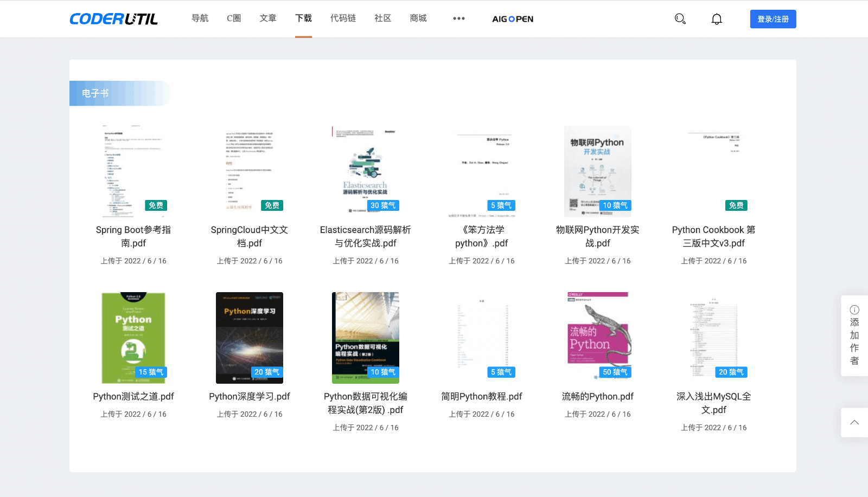This screenshot has width=868, height=497.
Task: Open the notifications bell icon
Action: (x=717, y=19)
